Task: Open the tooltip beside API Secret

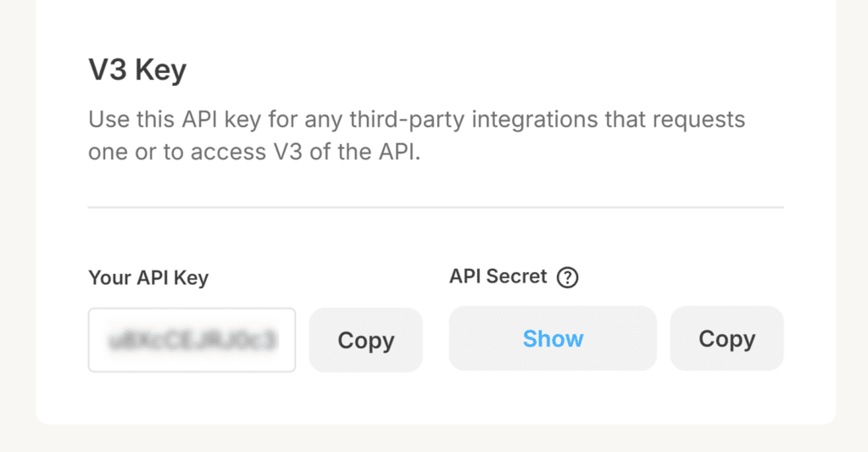Action: point(568,277)
